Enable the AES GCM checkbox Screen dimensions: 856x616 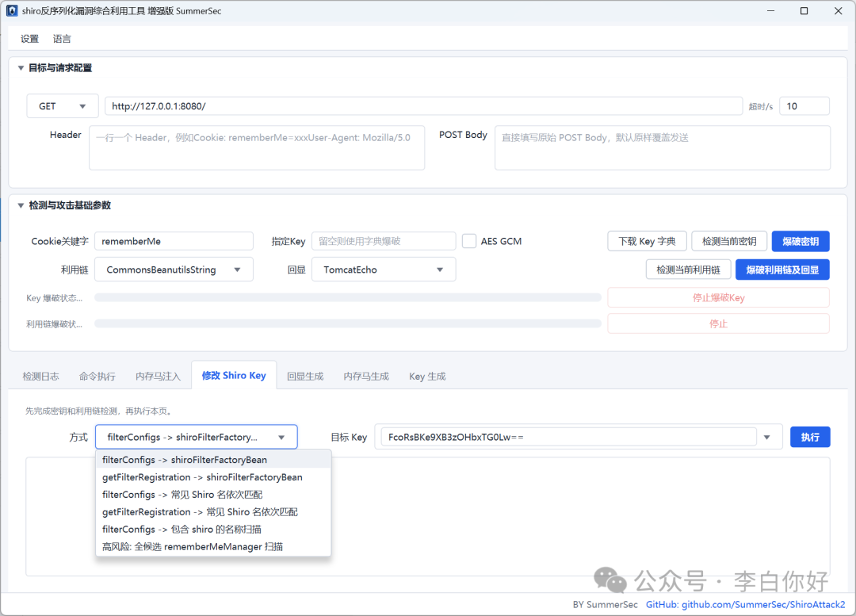[469, 241]
